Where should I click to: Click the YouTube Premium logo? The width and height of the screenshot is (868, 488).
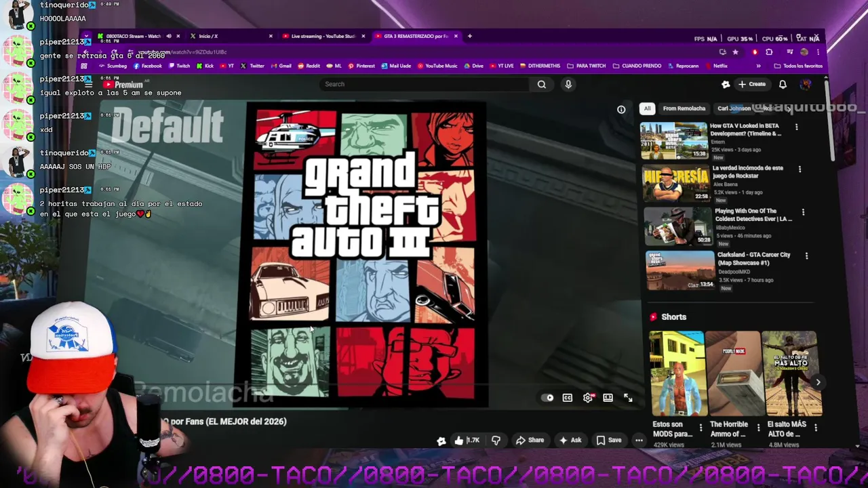(125, 85)
